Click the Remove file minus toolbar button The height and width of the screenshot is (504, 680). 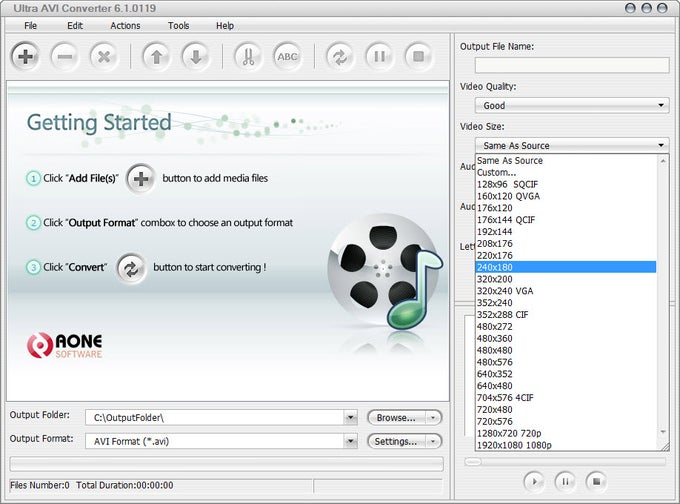pyautogui.click(x=65, y=56)
